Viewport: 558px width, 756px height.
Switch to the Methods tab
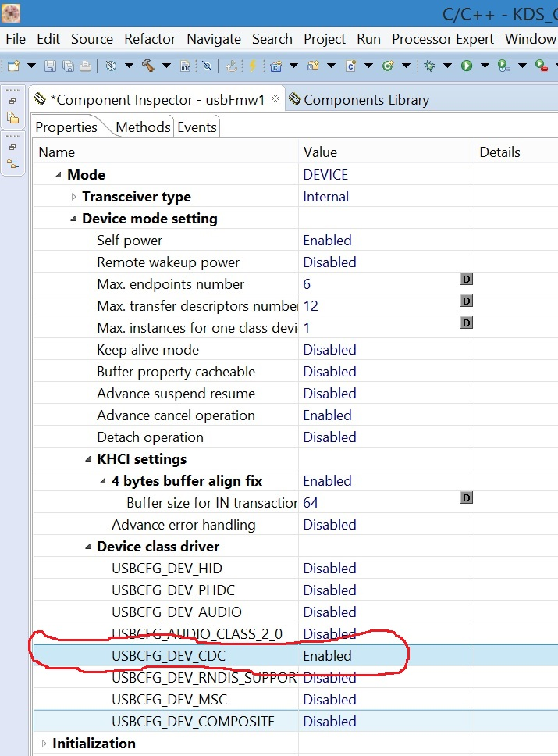point(143,127)
